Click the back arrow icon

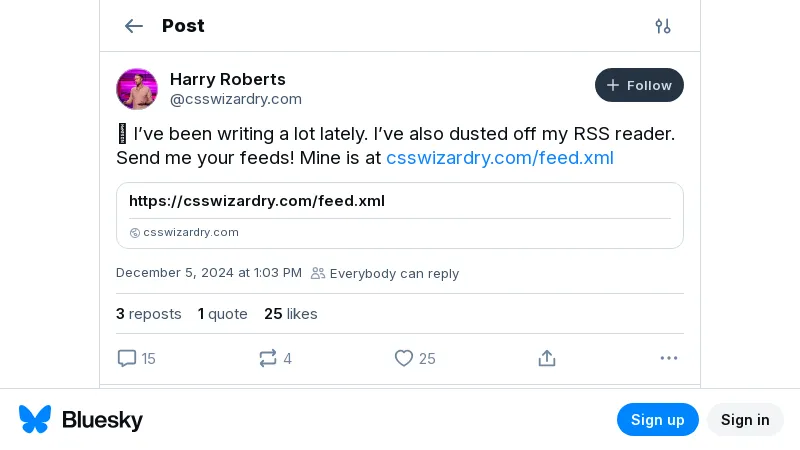pyautogui.click(x=133, y=26)
